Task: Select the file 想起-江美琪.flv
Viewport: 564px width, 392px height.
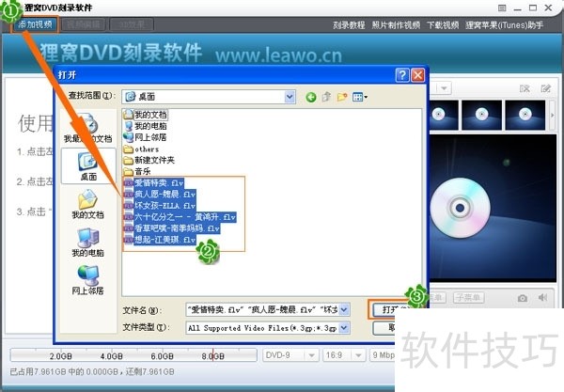Action: click(x=160, y=240)
